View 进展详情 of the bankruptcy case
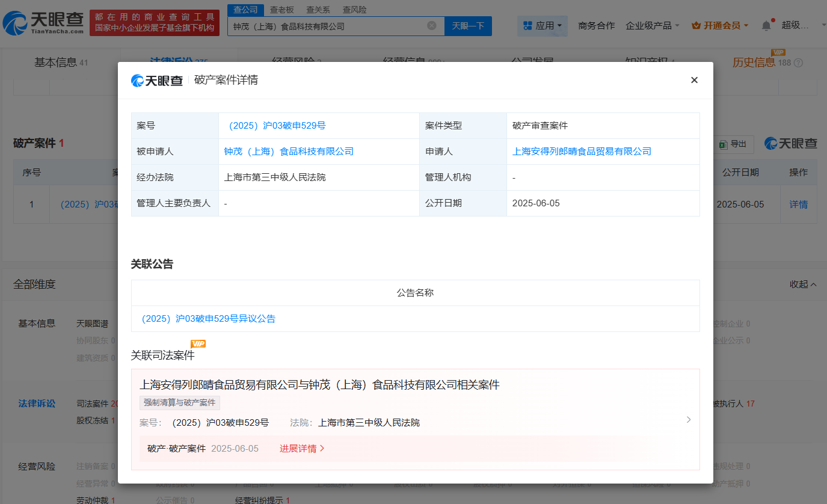This screenshot has height=504, width=827. click(302, 449)
